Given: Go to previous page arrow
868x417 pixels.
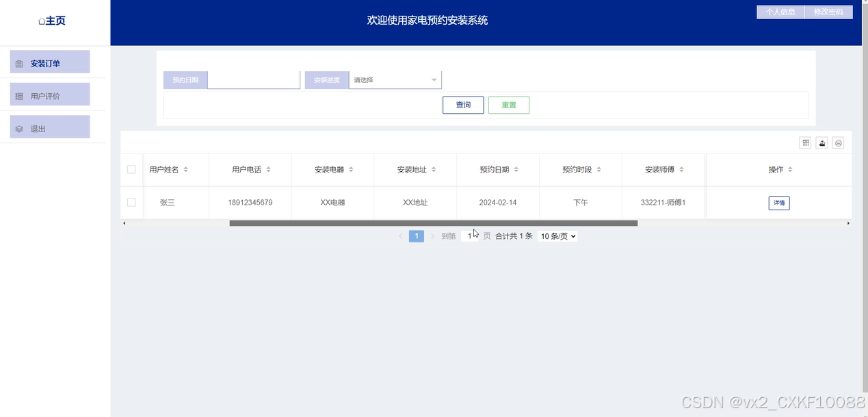Looking at the screenshot, I should tap(401, 236).
